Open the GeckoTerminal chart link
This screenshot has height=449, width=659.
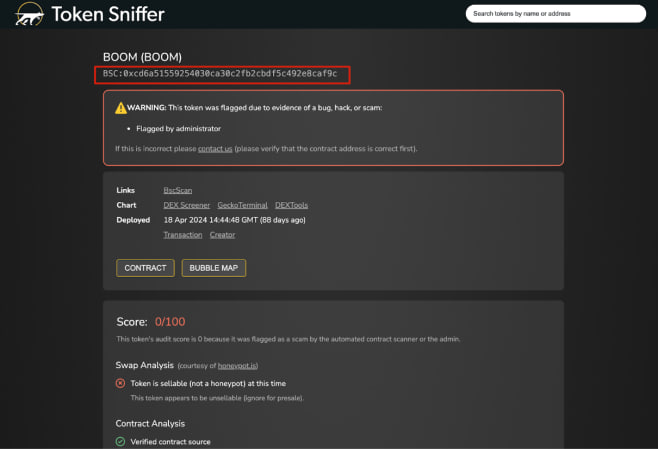(243, 205)
